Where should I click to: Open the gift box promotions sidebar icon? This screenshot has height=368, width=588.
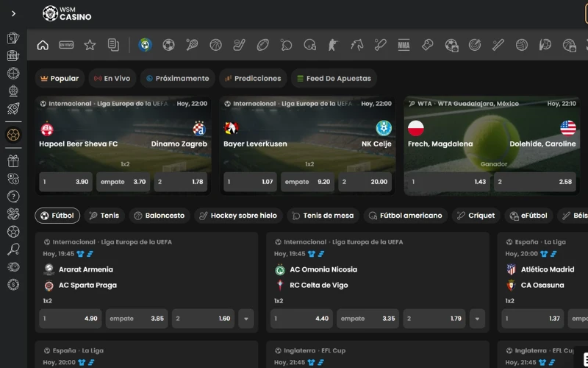coord(13,161)
